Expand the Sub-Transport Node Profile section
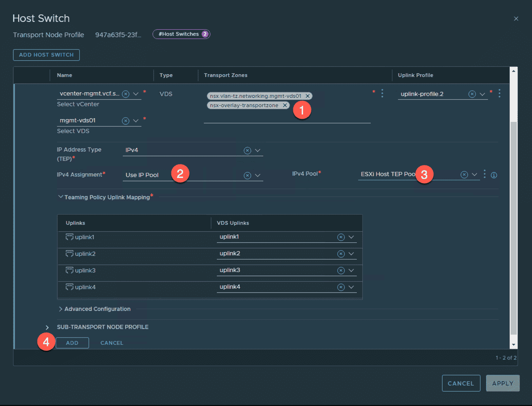 point(47,327)
